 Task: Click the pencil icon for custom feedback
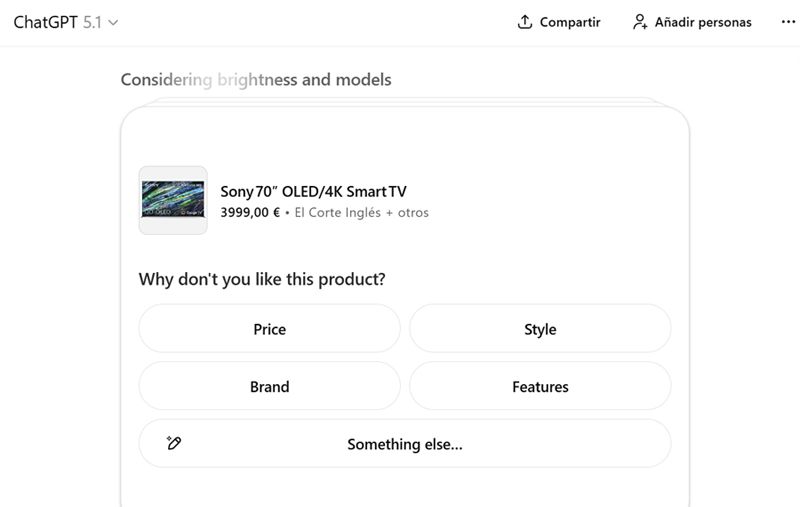tap(174, 443)
